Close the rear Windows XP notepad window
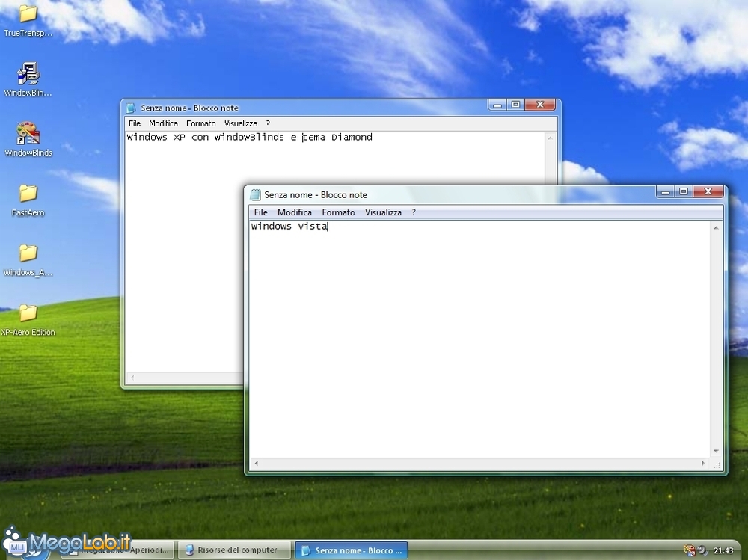This screenshot has width=748, height=560. pos(540,105)
